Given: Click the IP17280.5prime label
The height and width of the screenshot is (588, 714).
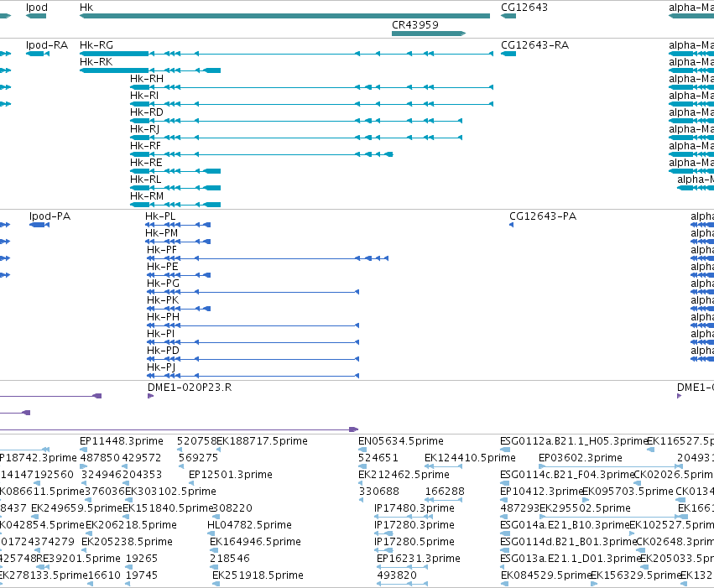Looking at the screenshot, I should [414, 542].
